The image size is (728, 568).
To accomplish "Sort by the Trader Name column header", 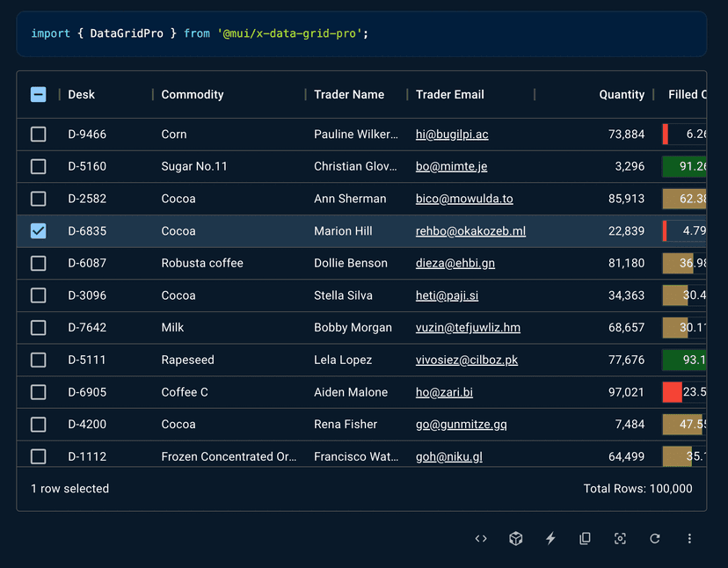I will 349,94.
